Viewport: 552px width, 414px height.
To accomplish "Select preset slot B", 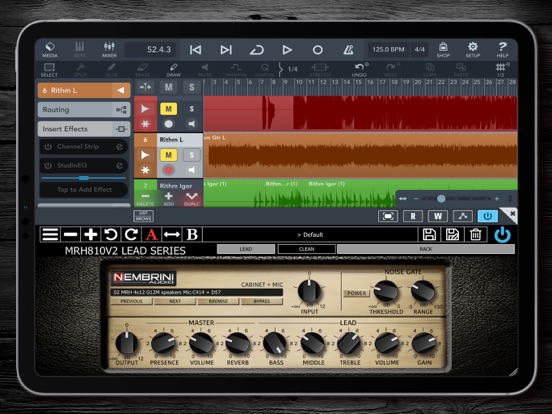I will tap(192, 234).
